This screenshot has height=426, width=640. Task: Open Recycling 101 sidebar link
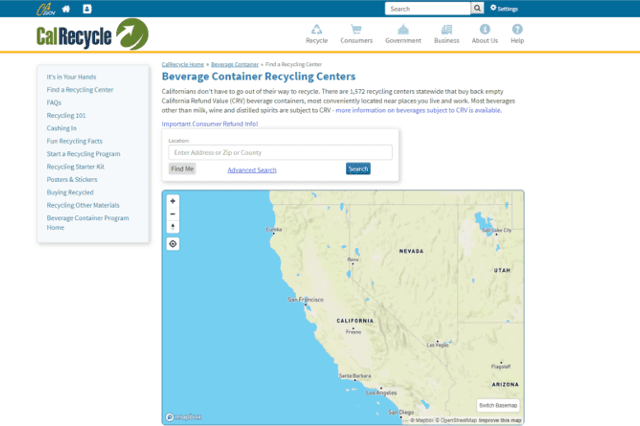66,115
